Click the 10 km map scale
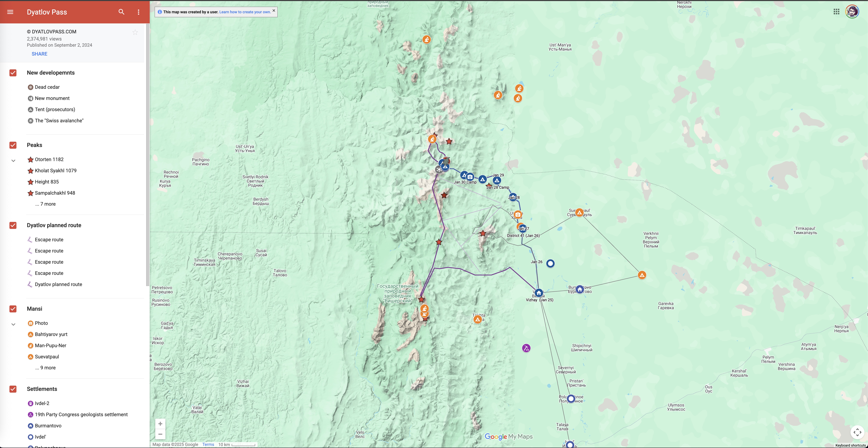 pos(237,445)
